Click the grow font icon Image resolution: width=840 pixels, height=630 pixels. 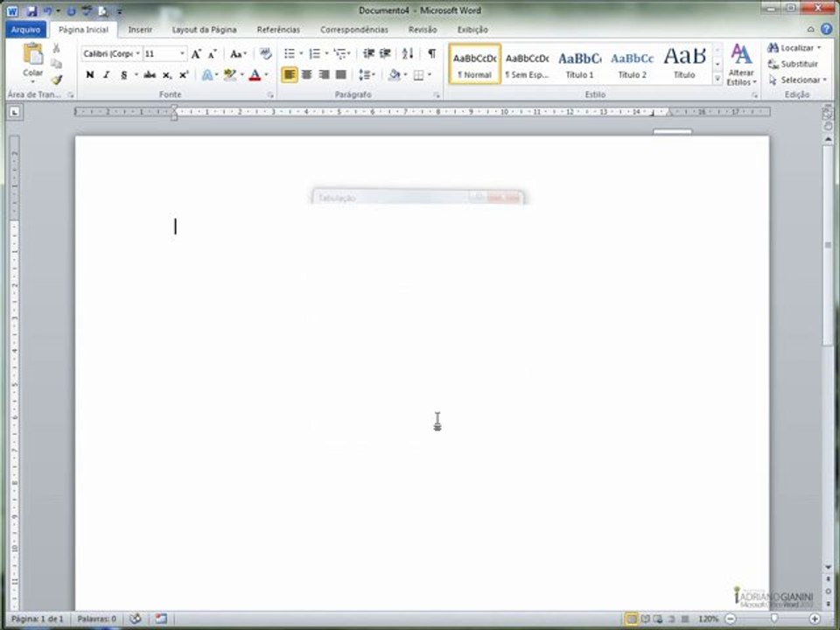point(196,53)
